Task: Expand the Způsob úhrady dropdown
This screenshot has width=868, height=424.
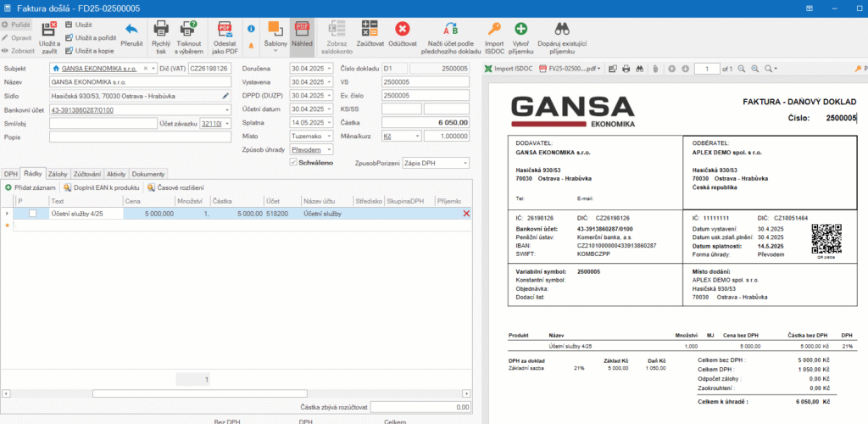Action: pos(330,149)
